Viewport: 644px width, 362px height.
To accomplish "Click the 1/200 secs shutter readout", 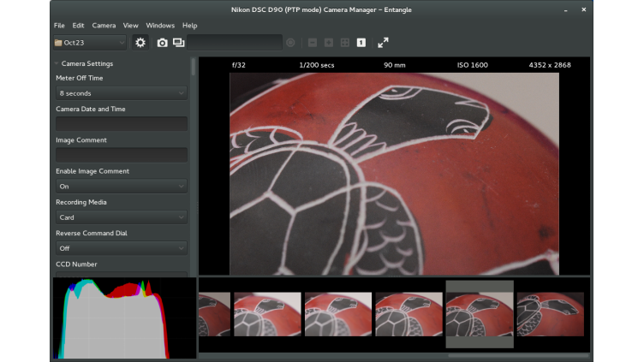I will (317, 65).
